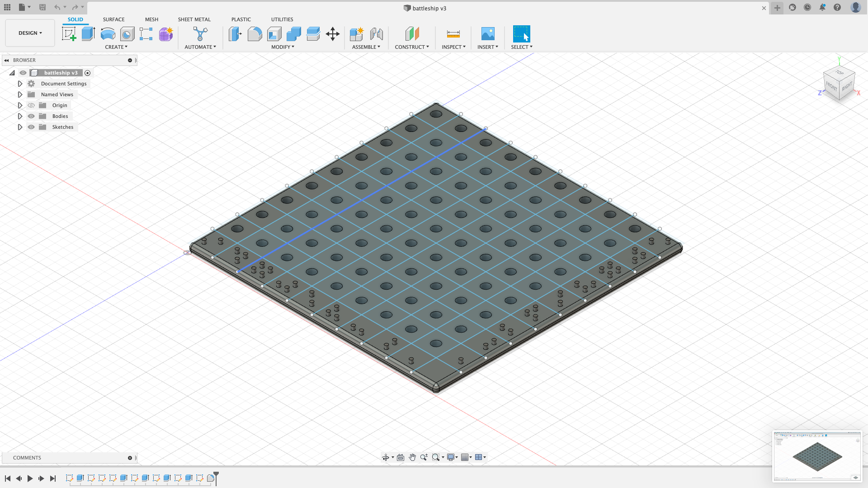Select the Extrude tool in Create
The width and height of the screenshot is (868, 488).
pyautogui.click(x=88, y=34)
